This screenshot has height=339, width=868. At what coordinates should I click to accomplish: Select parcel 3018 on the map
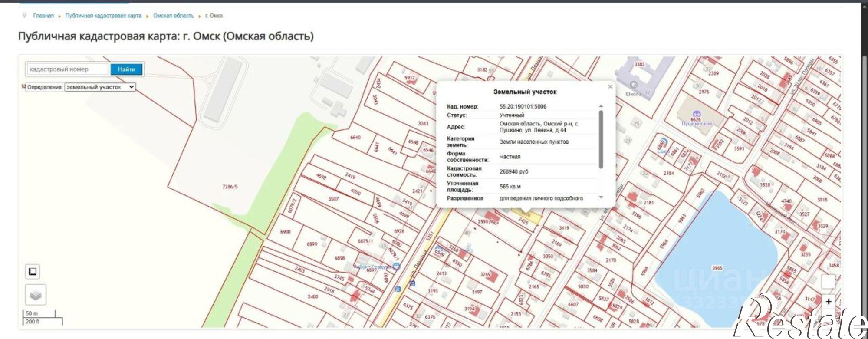822,200
